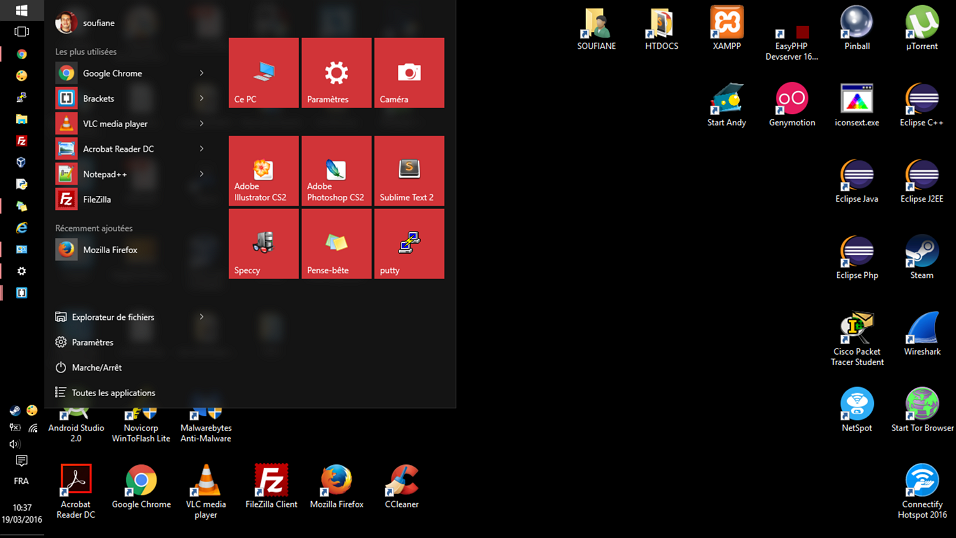Image resolution: width=956 pixels, height=538 pixels.
Task: Select the Eclipse Java desktop shortcut
Action: click(857, 181)
